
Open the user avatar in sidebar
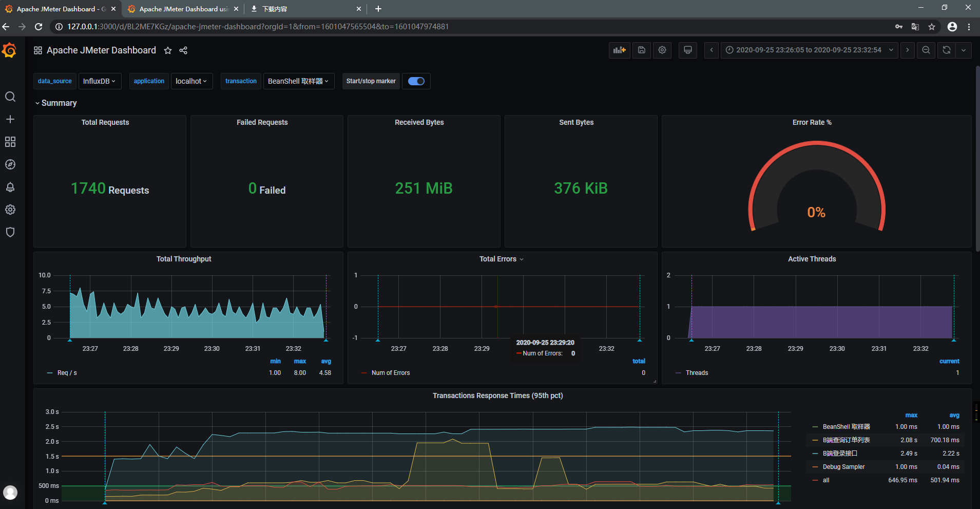[10, 493]
